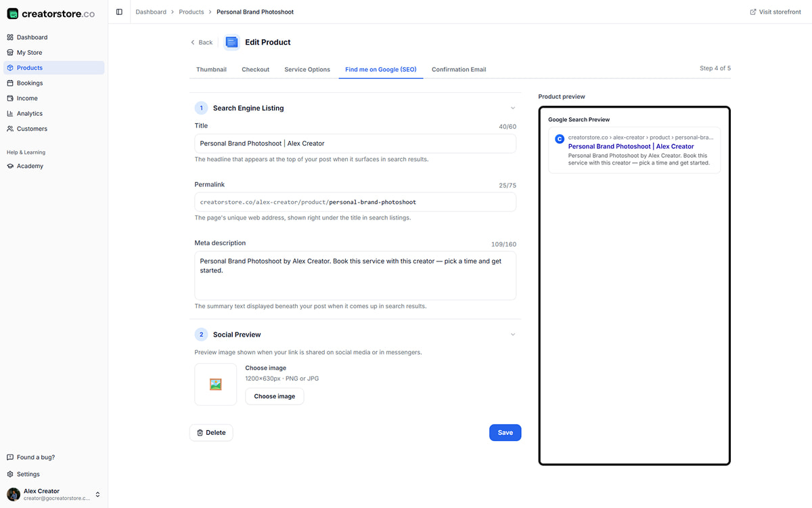Click the Analytics bar chart icon
This screenshot has width=812, height=508.
[x=10, y=113]
